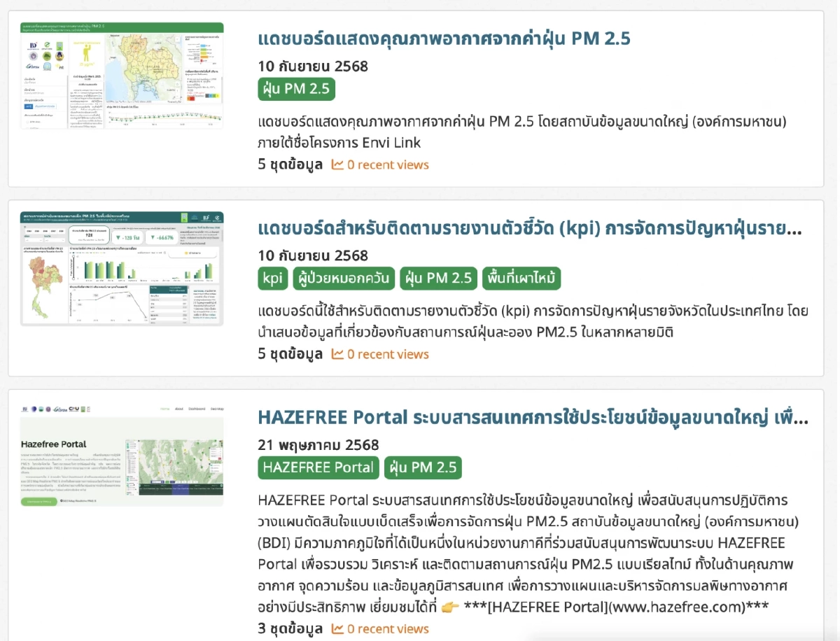The width and height of the screenshot is (840, 641).
Task: Click the kpi bar chart dashboard thumbnail
Action: coord(122,269)
